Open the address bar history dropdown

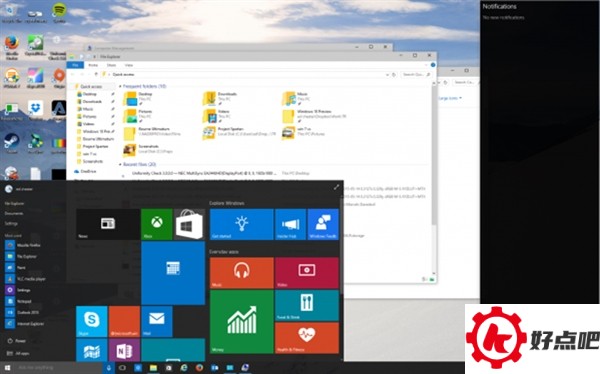click(x=387, y=75)
